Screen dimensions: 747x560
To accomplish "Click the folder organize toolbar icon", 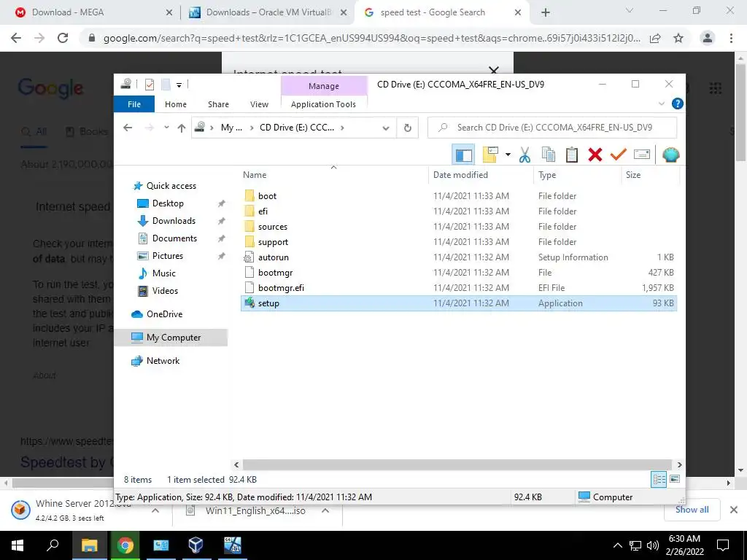I will (x=490, y=155).
